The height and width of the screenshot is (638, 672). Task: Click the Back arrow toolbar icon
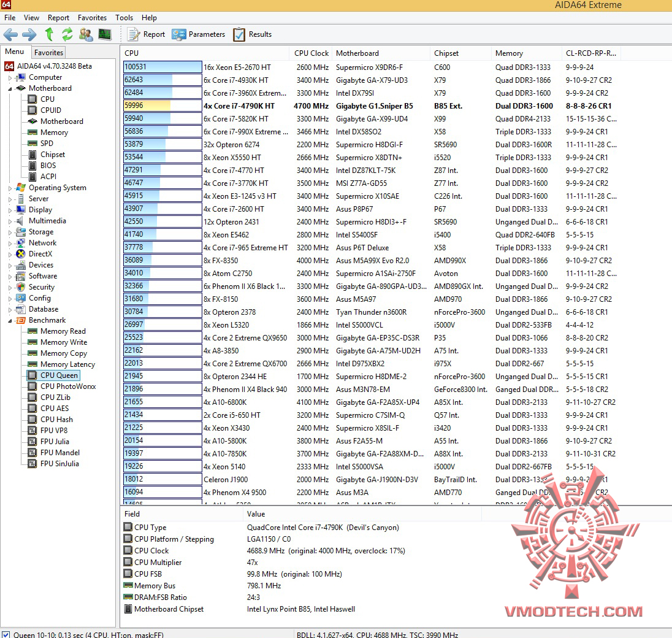pos(10,34)
